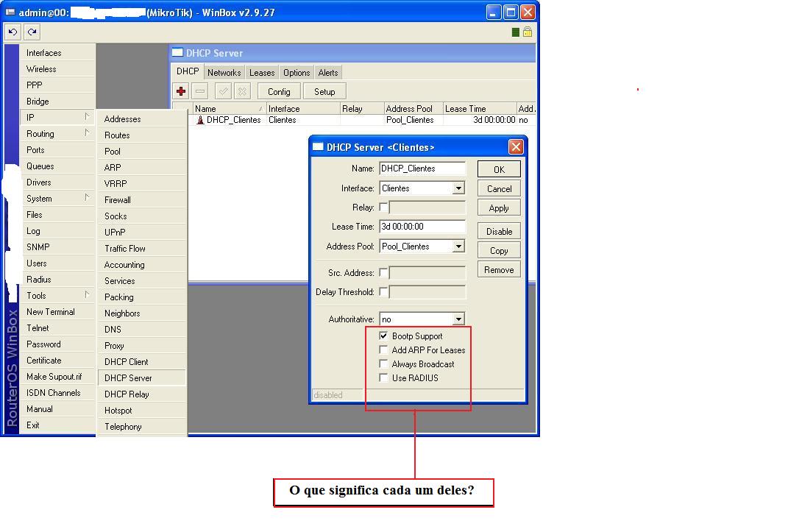Image resolution: width=802 pixels, height=532 pixels.
Task: Select Addresses in IP submenu
Action: pos(142,119)
